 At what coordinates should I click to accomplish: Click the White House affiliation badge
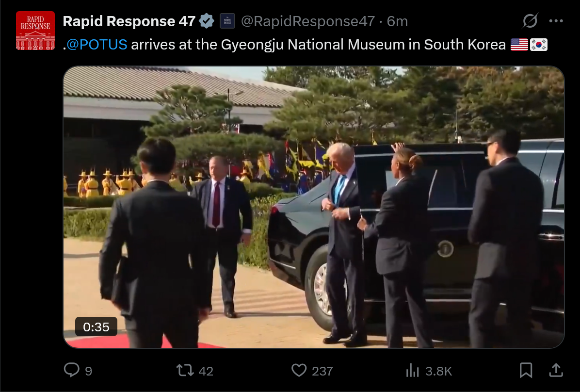coord(227,21)
